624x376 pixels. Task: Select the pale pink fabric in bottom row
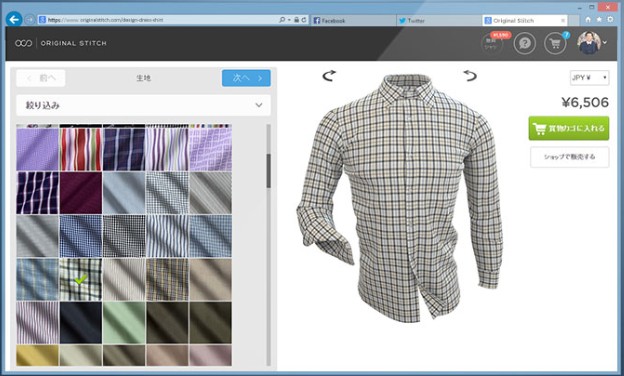coord(211,355)
